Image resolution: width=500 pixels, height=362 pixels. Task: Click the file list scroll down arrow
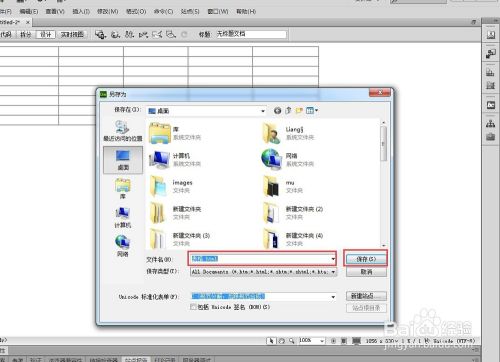[x=384, y=246]
